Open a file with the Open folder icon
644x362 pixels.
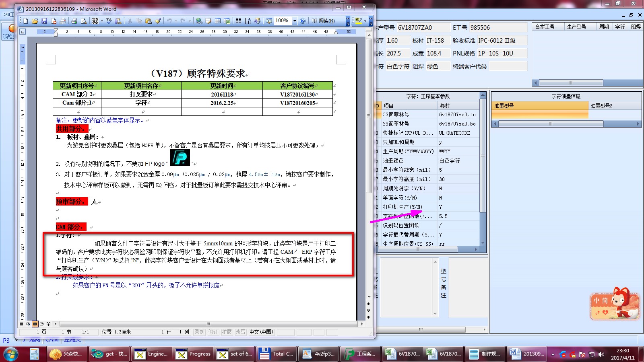(x=35, y=21)
